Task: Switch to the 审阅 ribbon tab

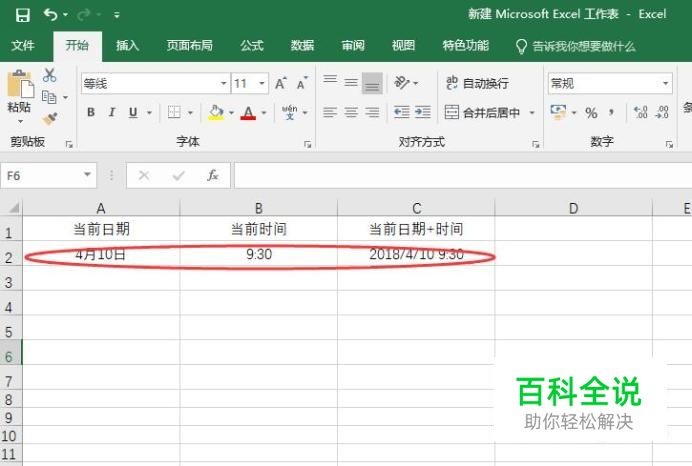Action: click(353, 45)
